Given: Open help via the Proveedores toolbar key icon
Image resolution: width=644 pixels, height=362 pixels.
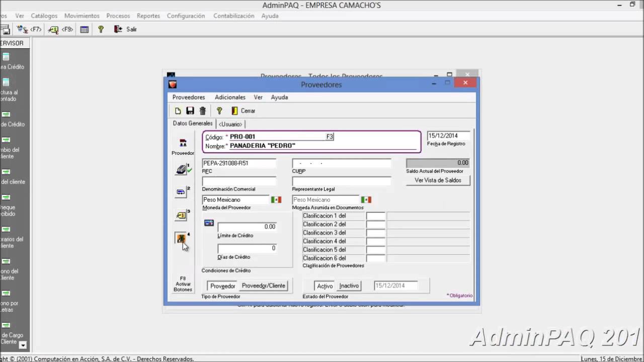Looking at the screenshot, I should [x=219, y=111].
